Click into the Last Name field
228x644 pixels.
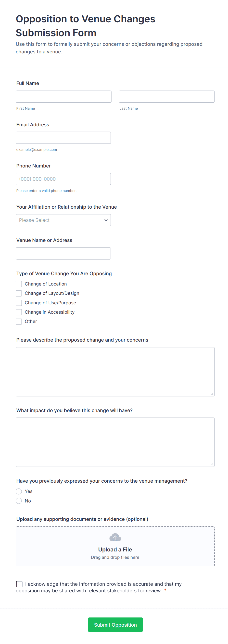point(166,96)
